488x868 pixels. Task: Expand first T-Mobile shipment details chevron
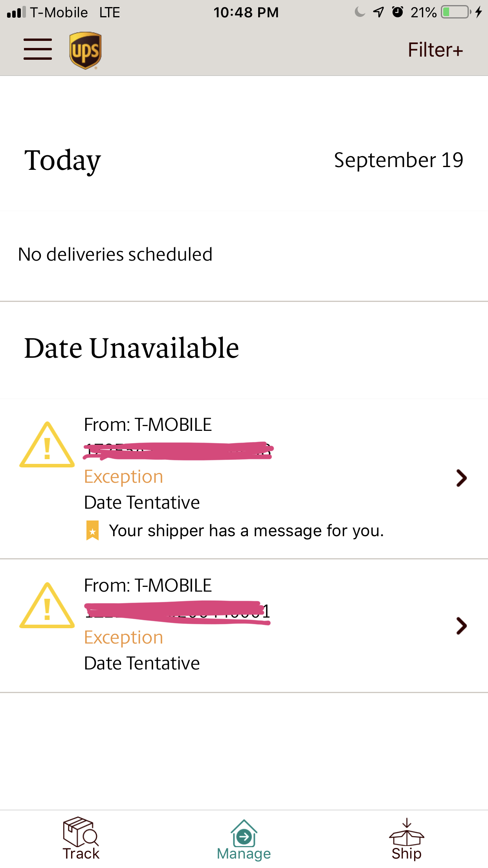tap(461, 478)
